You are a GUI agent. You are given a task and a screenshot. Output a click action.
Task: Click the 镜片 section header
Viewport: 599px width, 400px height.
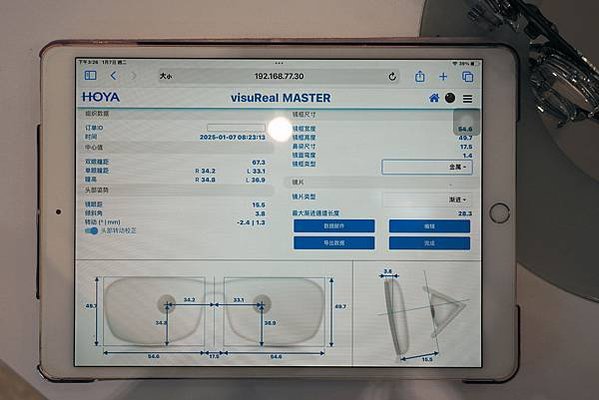[x=382, y=182]
